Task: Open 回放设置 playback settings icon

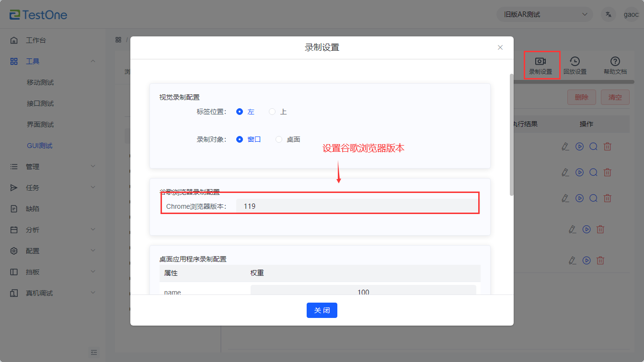Action: click(575, 61)
